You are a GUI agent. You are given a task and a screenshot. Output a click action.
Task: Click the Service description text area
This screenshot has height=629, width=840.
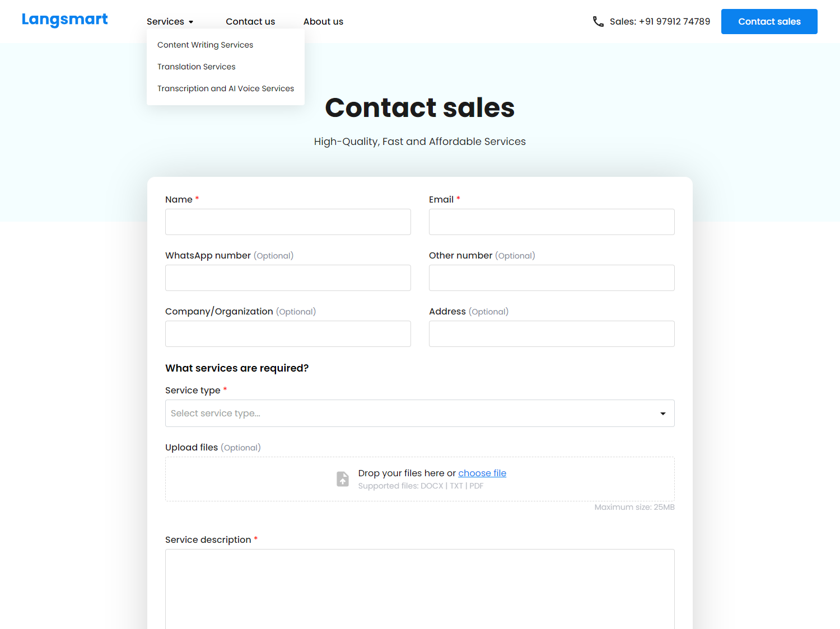(420, 589)
